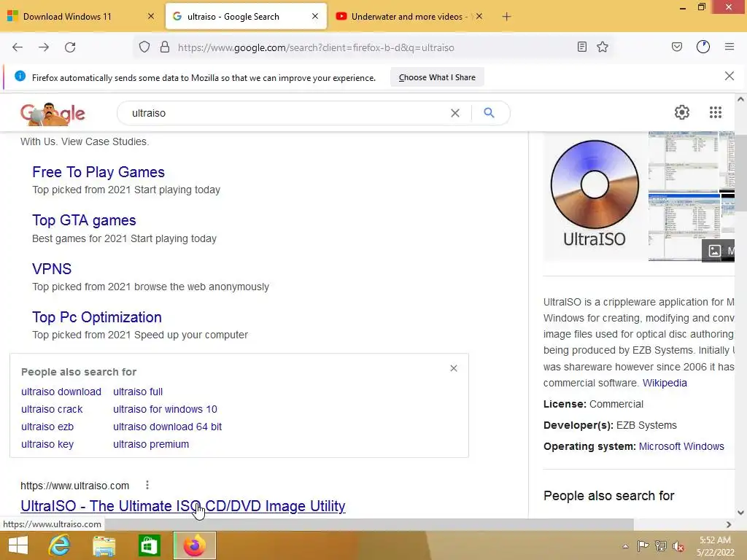Open a new tab
The image size is (747, 560).
point(506,17)
